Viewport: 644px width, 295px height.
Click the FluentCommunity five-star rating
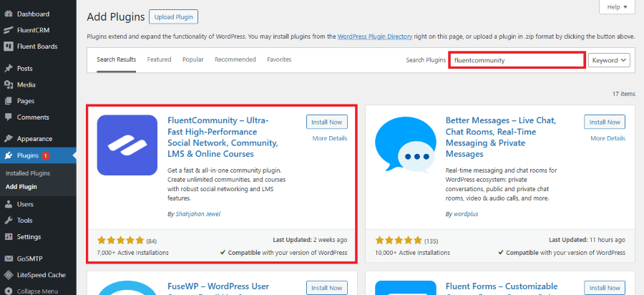121,240
